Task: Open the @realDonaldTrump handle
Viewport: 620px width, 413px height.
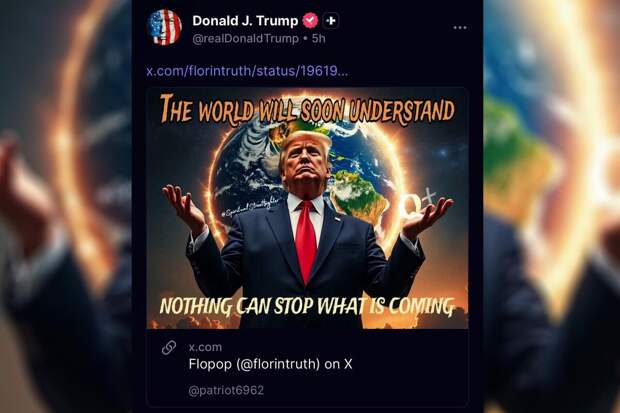Action: (245, 39)
